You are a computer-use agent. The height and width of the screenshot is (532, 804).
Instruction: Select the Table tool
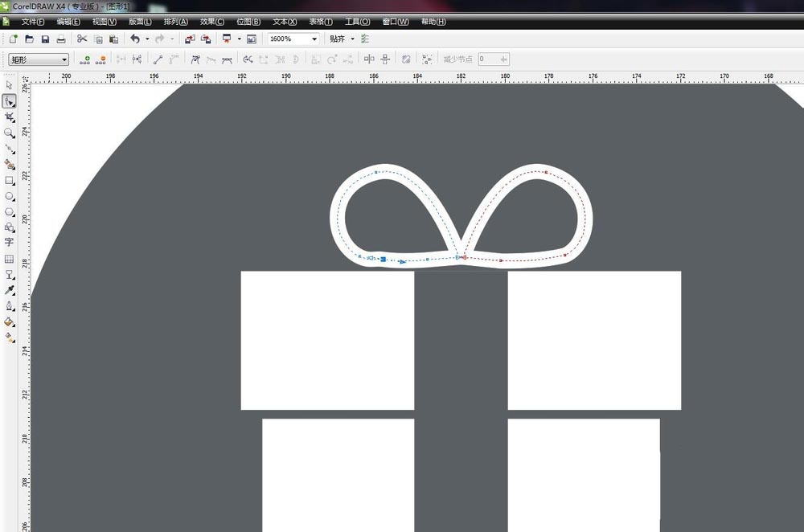(x=9, y=259)
